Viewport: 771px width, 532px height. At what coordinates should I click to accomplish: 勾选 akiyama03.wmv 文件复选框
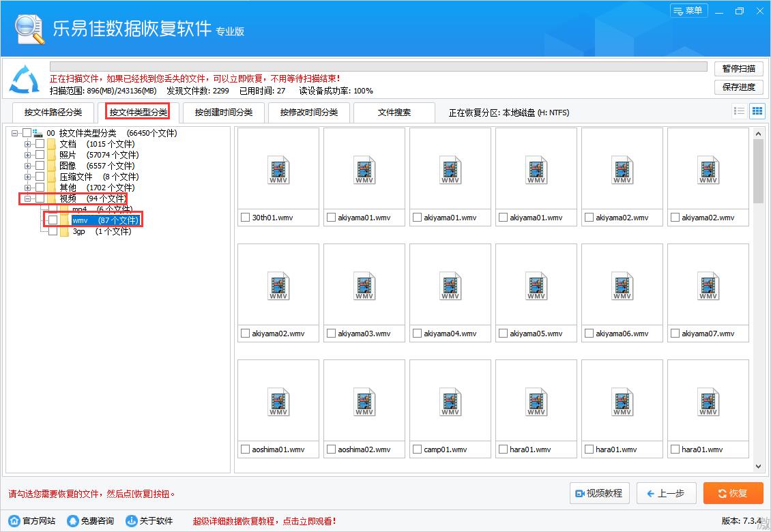coord(332,334)
